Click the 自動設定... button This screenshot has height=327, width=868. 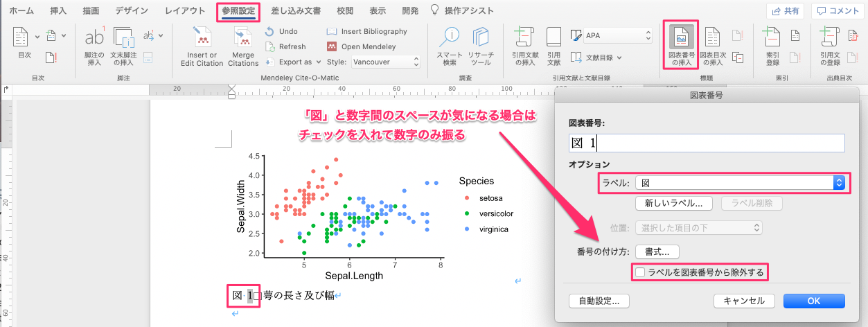tap(599, 301)
